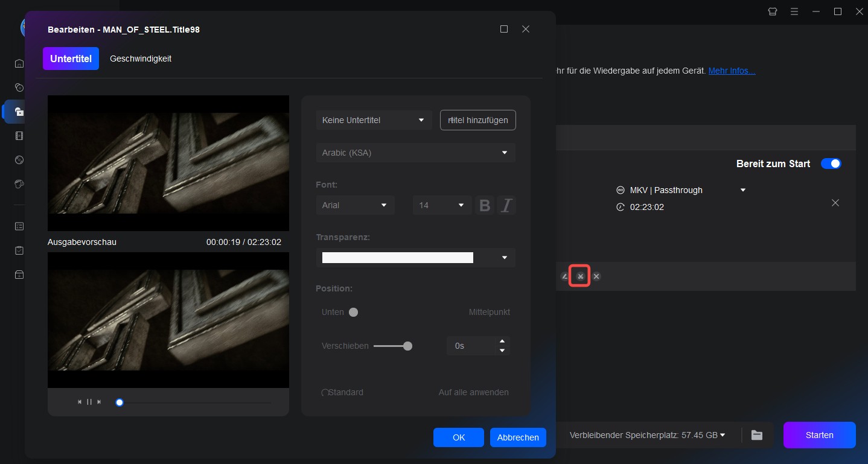This screenshot has height=464, width=868.
Task: Open the sidebar icon below the disc icon
Action: coord(19,184)
